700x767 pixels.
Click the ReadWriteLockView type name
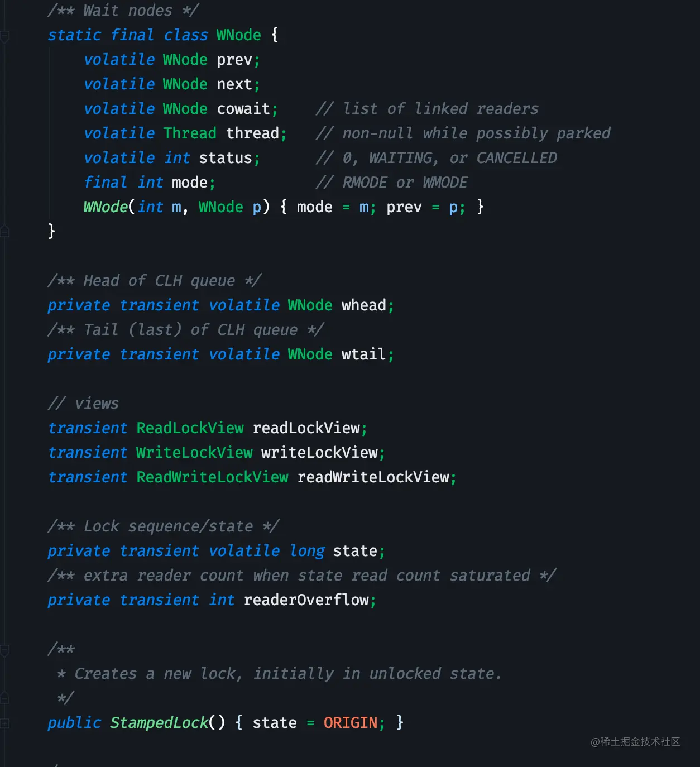pyautogui.click(x=212, y=477)
